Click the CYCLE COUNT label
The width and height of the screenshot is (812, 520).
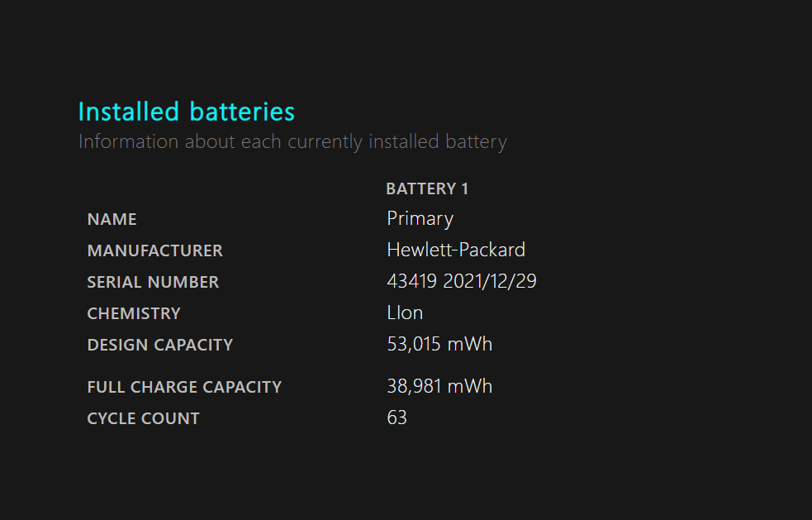pos(144,418)
